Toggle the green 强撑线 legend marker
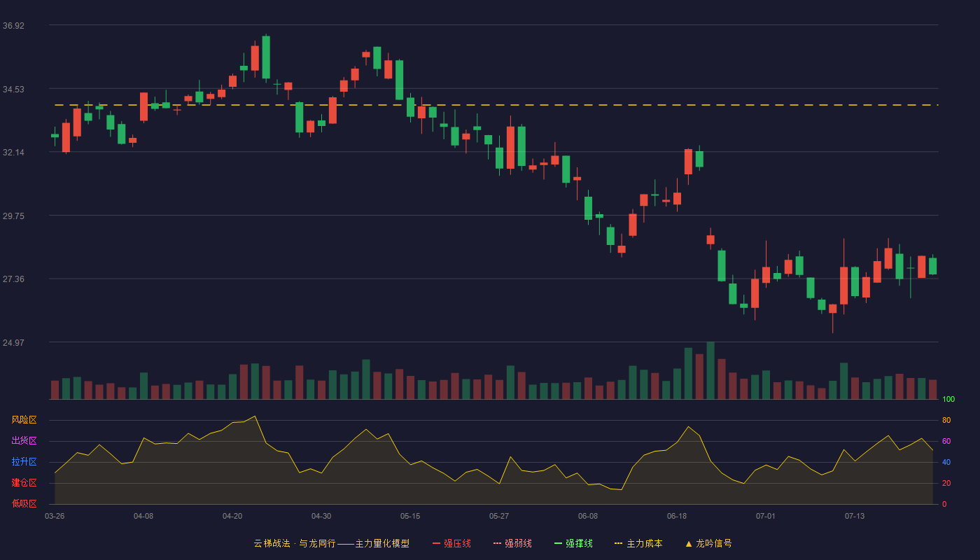The width and height of the screenshot is (980, 560). 559,543
